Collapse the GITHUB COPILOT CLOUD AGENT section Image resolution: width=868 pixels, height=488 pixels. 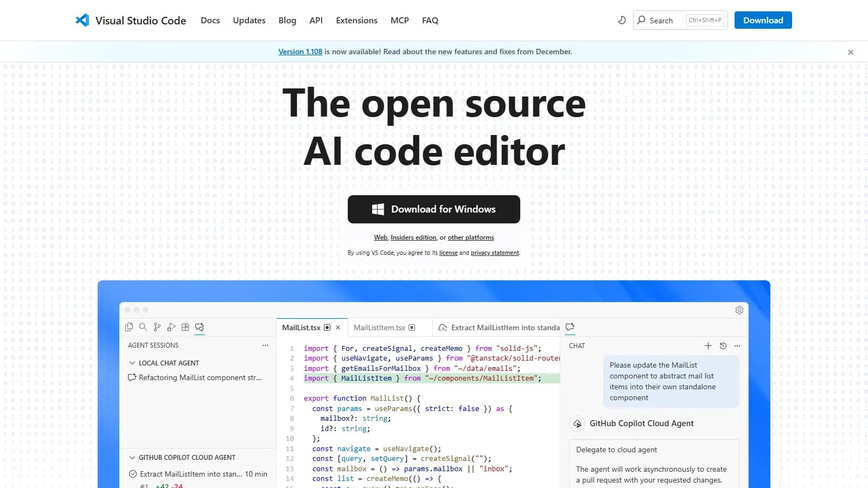click(x=133, y=457)
